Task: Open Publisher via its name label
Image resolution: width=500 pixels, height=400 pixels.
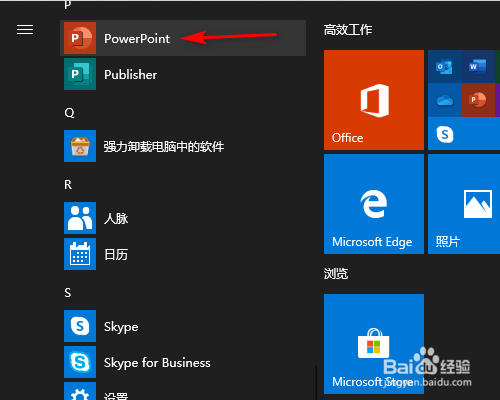Action: (130, 75)
